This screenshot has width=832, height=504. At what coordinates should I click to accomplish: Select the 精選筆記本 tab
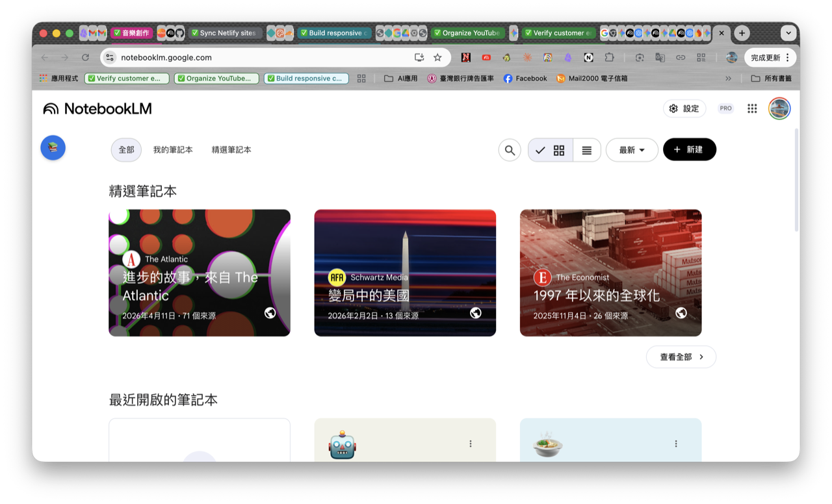231,149
